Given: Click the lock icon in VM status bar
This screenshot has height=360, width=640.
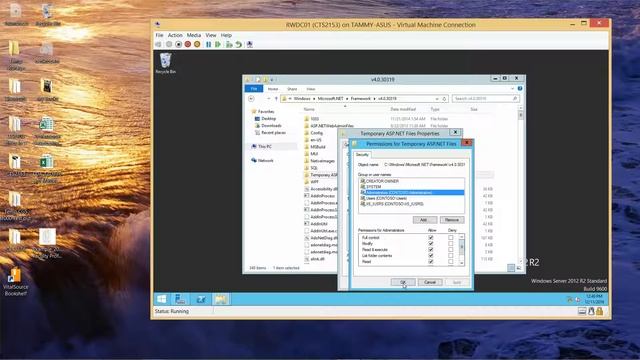Looking at the screenshot, I should click(x=600, y=311).
